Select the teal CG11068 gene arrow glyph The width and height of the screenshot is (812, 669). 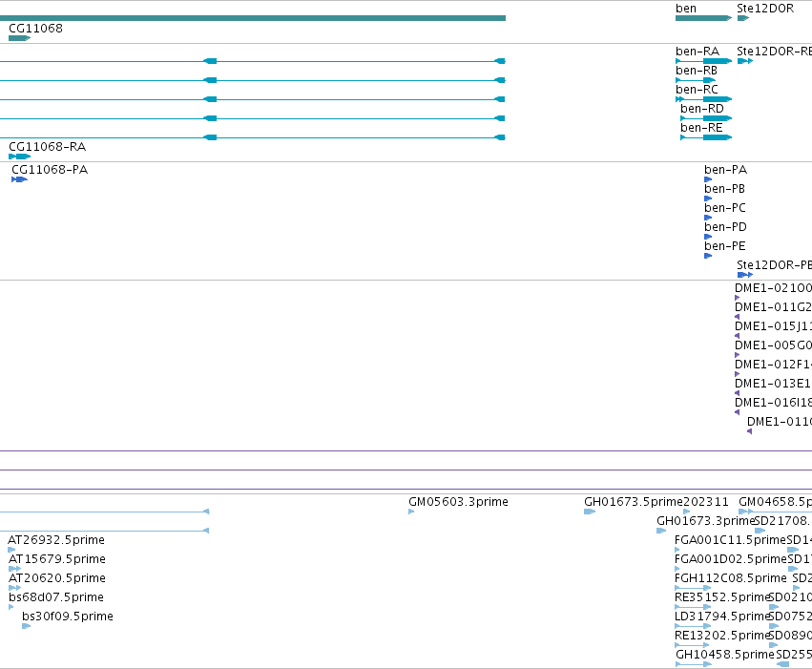pyautogui.click(x=20, y=38)
